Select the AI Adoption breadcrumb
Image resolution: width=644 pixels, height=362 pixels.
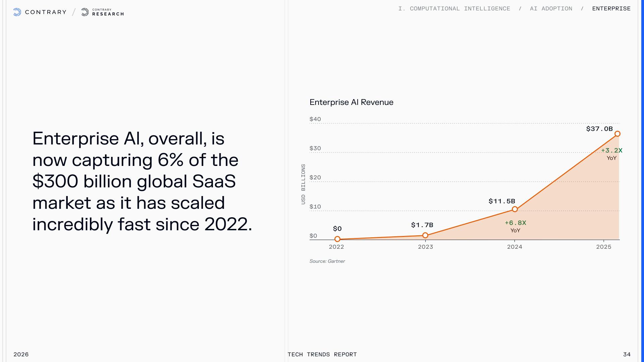click(551, 9)
